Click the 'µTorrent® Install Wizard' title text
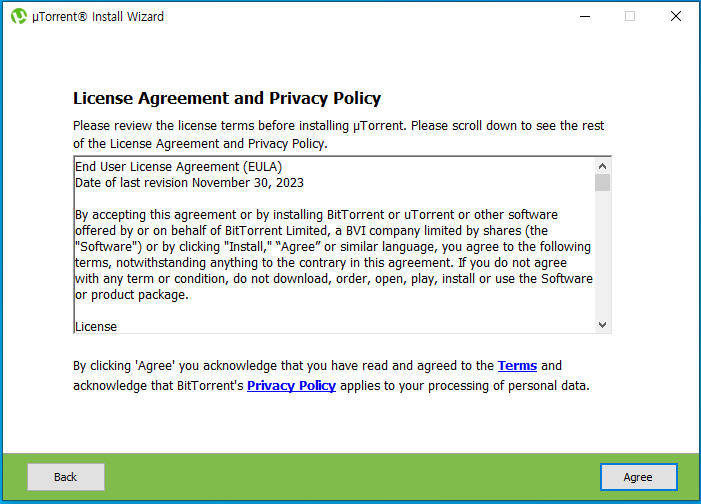 point(98,17)
